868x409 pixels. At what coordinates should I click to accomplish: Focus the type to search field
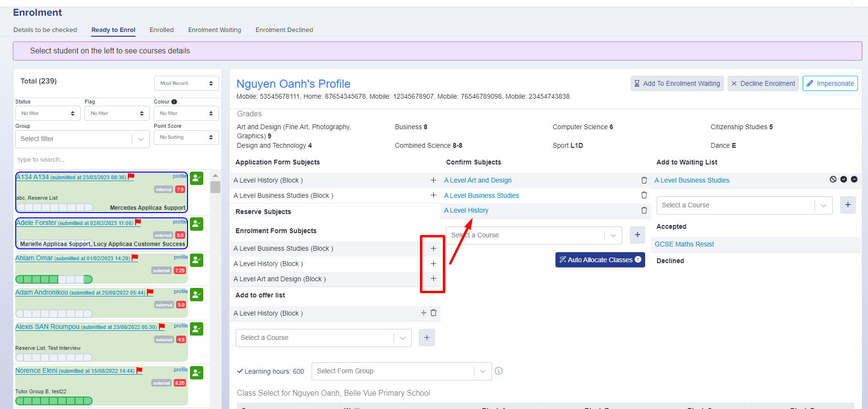(x=117, y=160)
